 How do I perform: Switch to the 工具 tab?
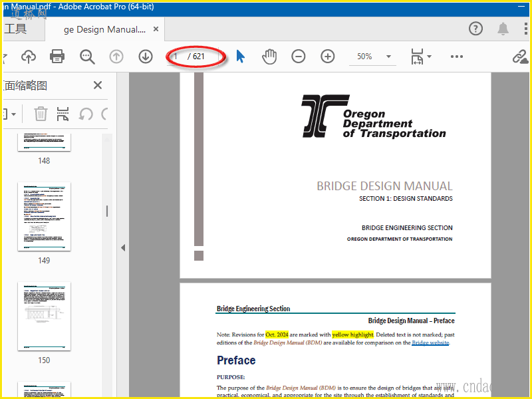point(15,29)
